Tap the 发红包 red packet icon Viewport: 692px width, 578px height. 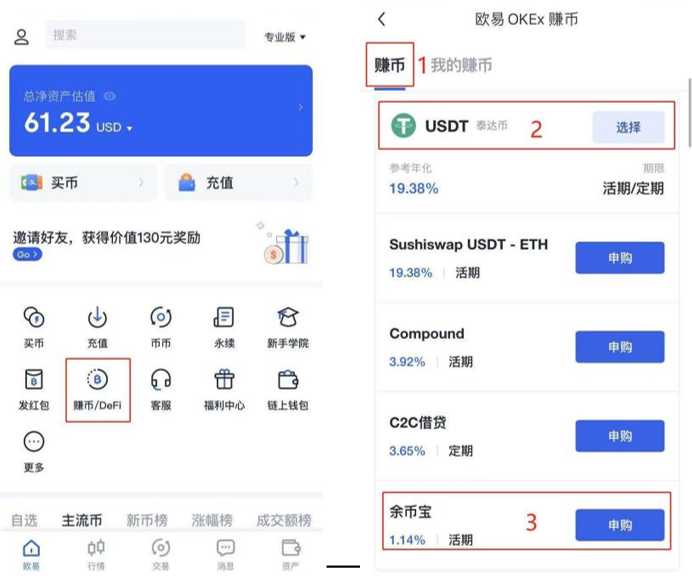[33, 380]
